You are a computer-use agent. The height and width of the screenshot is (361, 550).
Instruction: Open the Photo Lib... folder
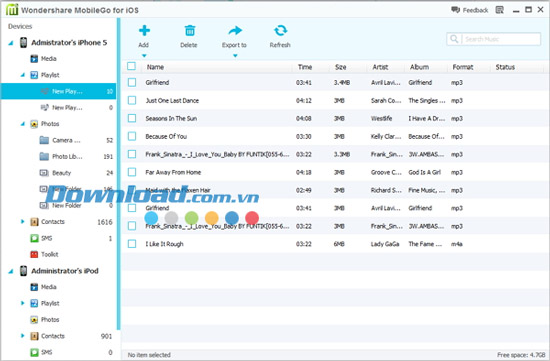click(x=67, y=156)
